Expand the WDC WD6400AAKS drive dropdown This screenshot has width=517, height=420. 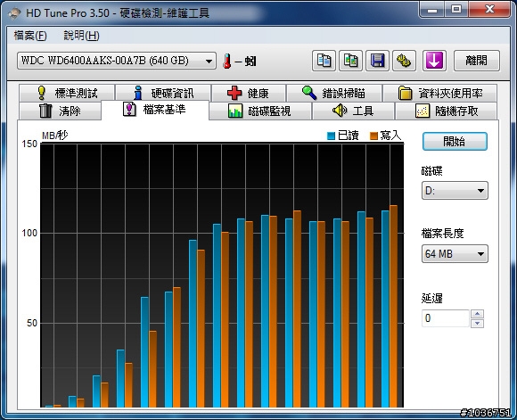tap(117, 61)
